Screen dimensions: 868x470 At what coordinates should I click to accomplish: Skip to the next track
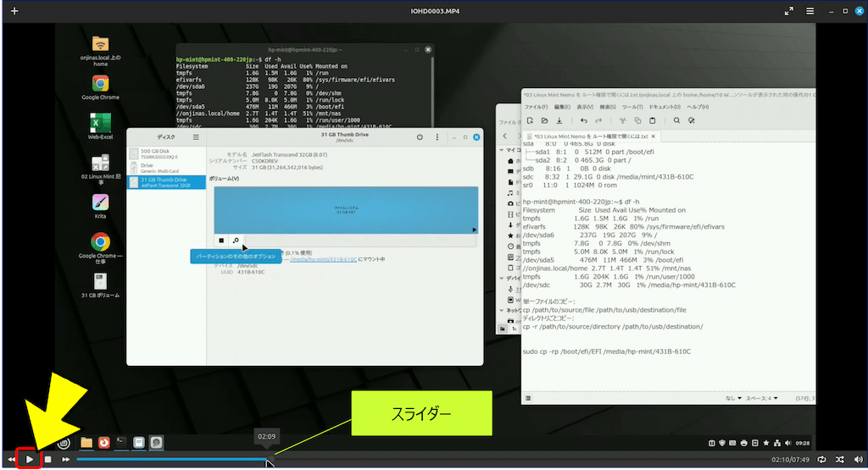click(x=65, y=459)
